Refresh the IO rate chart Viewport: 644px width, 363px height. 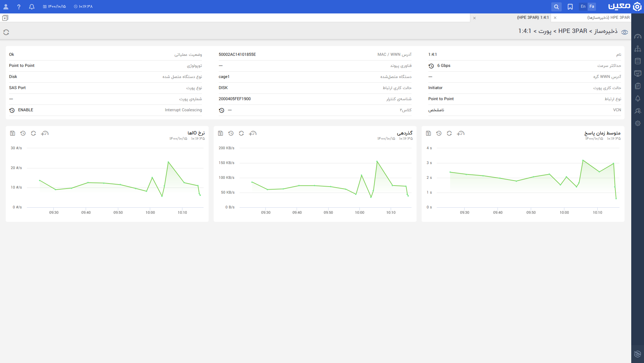tap(33, 133)
